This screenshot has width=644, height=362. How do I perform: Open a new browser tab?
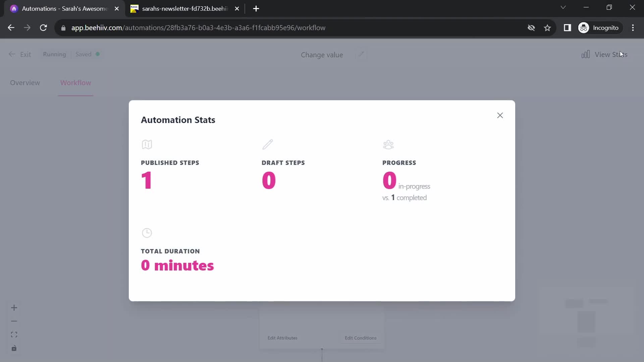(256, 9)
